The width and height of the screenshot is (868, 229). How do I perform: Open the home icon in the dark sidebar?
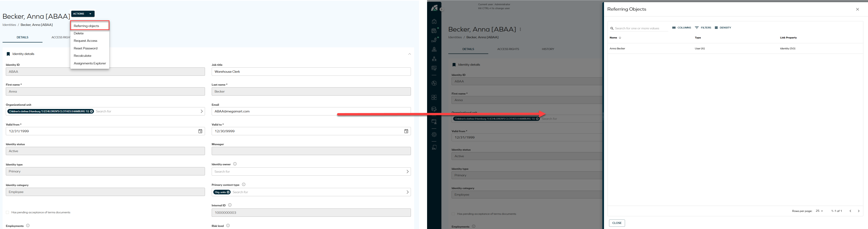(x=434, y=21)
